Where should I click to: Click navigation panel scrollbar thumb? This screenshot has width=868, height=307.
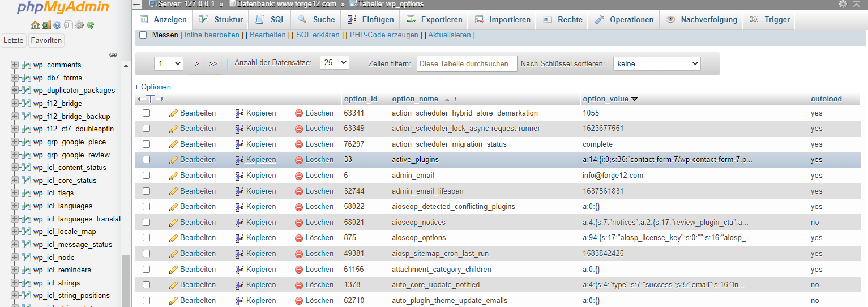(x=126, y=281)
